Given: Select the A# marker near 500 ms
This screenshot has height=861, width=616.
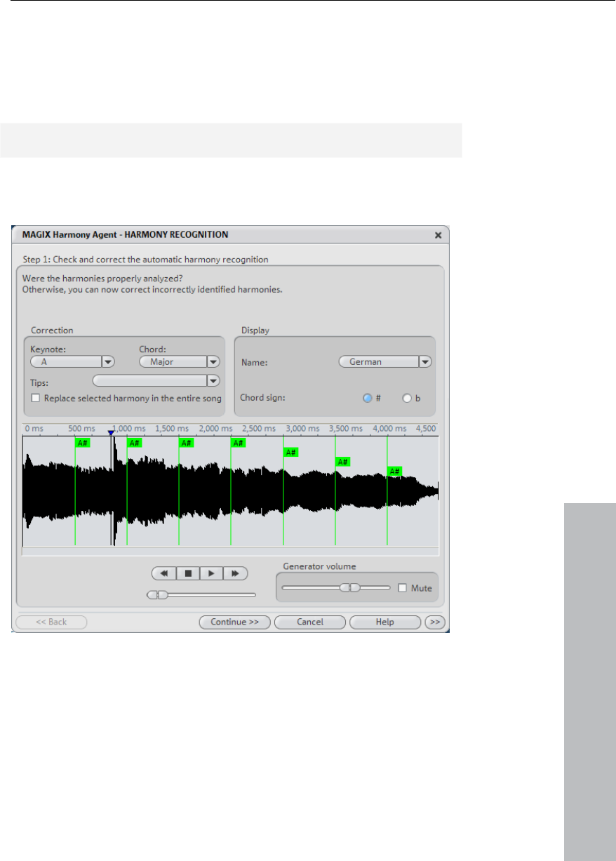Looking at the screenshot, I should [83, 442].
